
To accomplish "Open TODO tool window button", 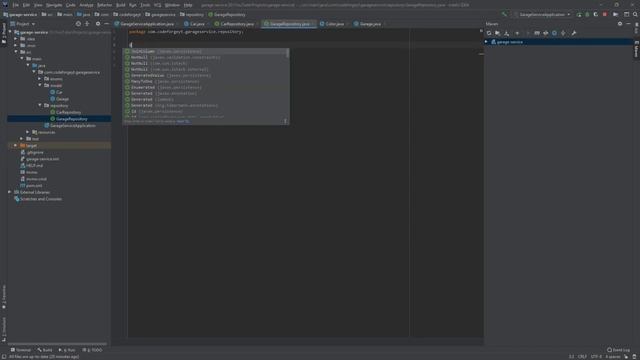I will tap(92, 350).
